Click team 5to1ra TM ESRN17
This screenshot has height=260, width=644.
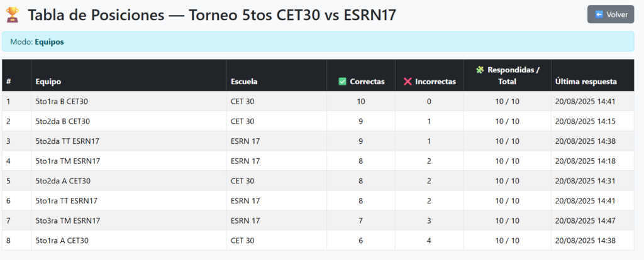[x=68, y=161]
